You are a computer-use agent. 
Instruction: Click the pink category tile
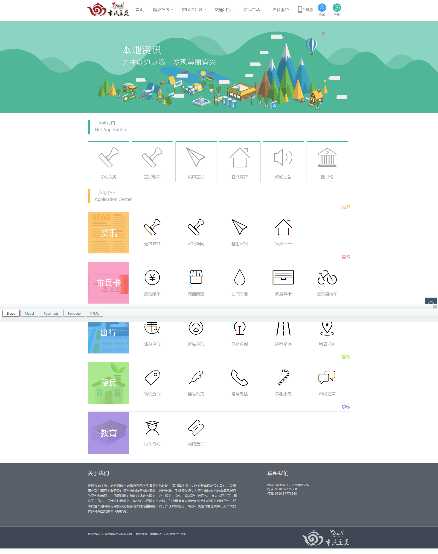click(108, 283)
